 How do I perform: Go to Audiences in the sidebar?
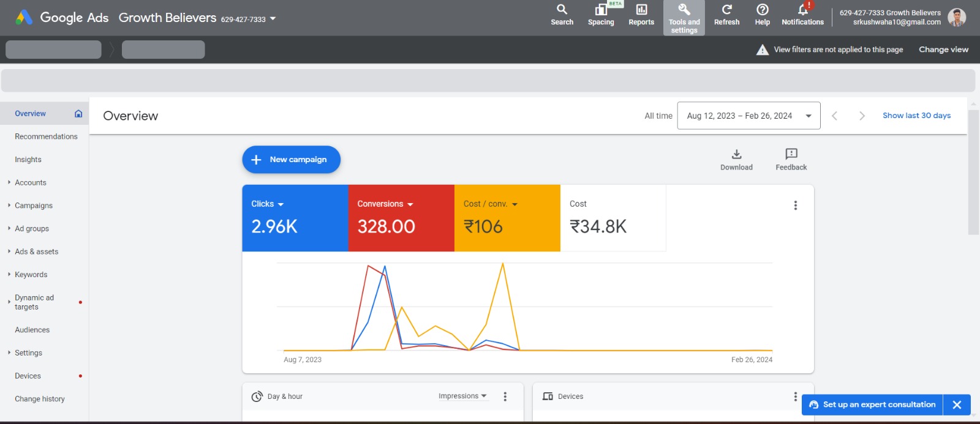tap(32, 330)
